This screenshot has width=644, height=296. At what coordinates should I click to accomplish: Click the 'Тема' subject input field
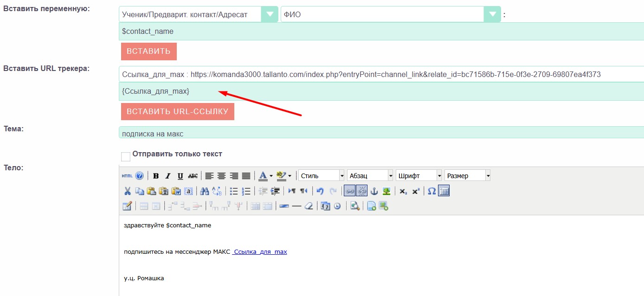coord(380,134)
